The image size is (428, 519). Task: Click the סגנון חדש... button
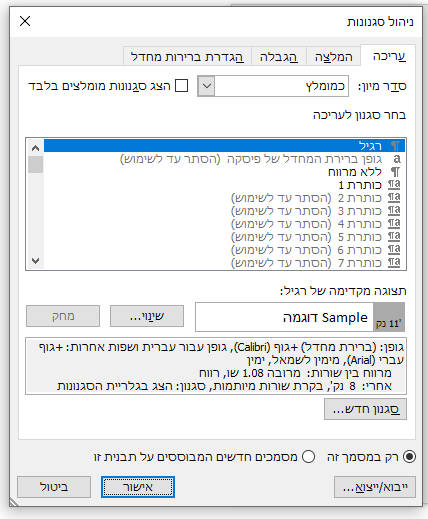point(365,409)
